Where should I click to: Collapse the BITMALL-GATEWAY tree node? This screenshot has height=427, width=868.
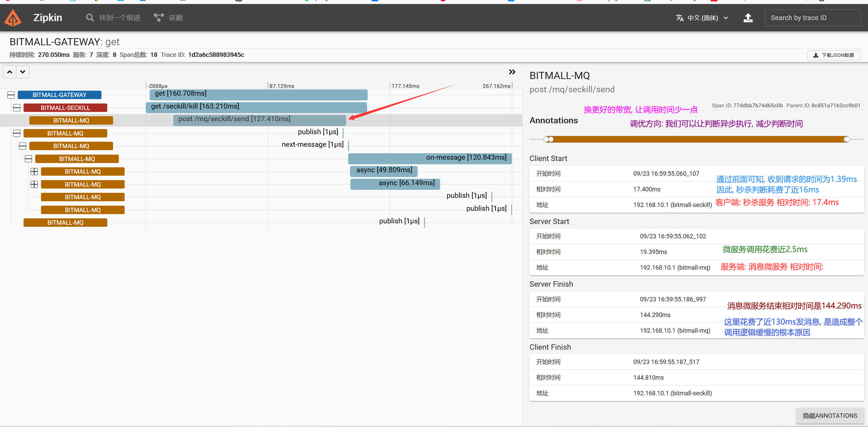click(11, 95)
